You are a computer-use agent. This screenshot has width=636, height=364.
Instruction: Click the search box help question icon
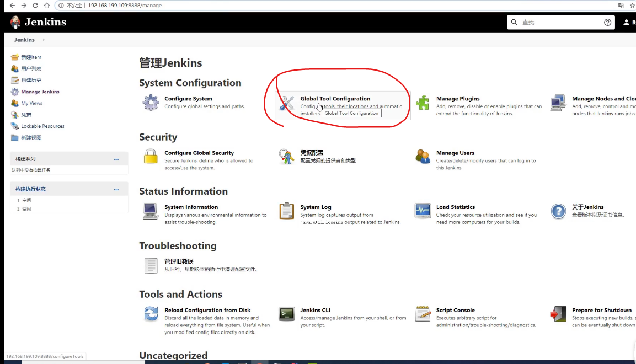[x=607, y=23]
